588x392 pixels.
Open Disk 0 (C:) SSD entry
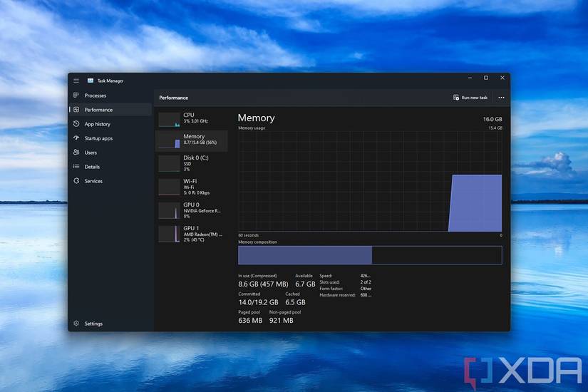[191, 164]
